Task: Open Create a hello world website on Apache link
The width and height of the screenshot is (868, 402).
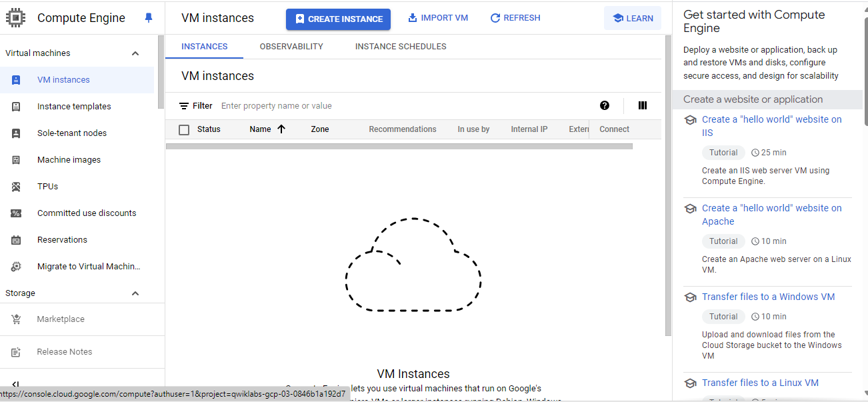Action: (771, 215)
